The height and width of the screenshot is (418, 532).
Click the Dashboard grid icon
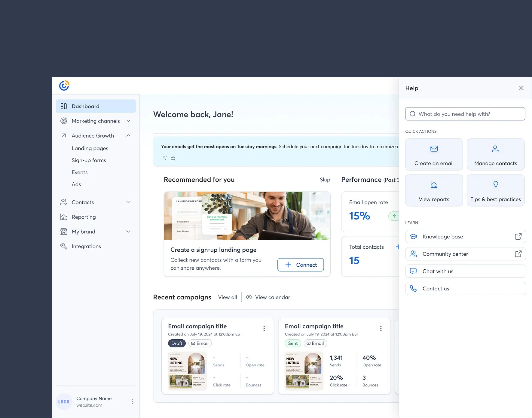[64, 106]
